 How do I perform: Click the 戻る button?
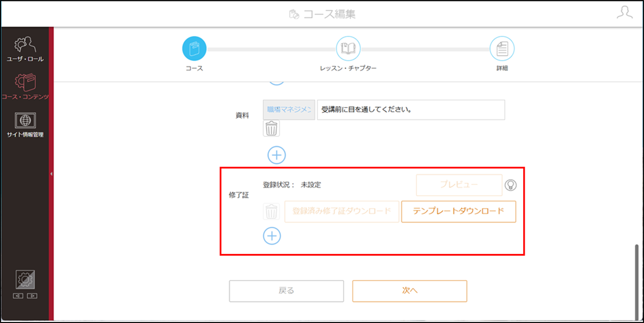287,291
